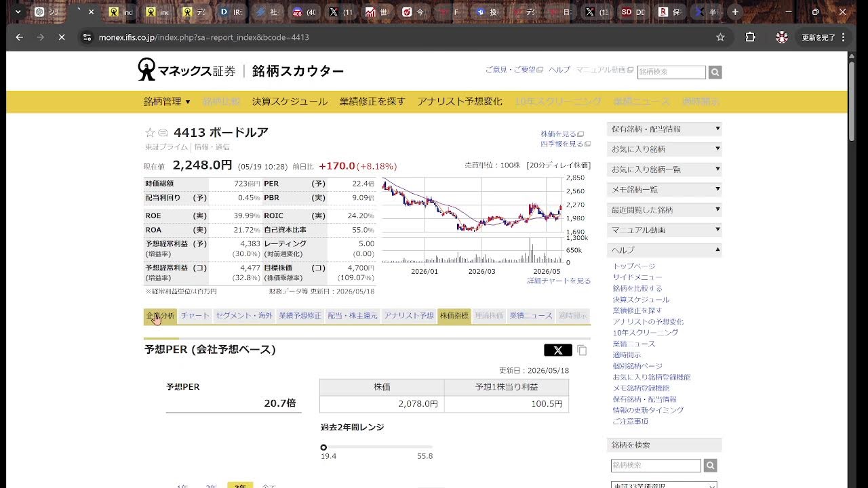Open the 個別銘柄ページ help link

tap(637, 366)
